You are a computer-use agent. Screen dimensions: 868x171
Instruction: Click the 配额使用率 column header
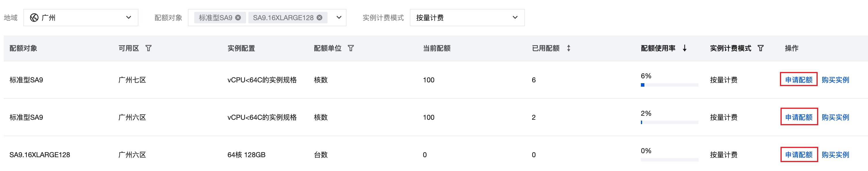point(658,48)
